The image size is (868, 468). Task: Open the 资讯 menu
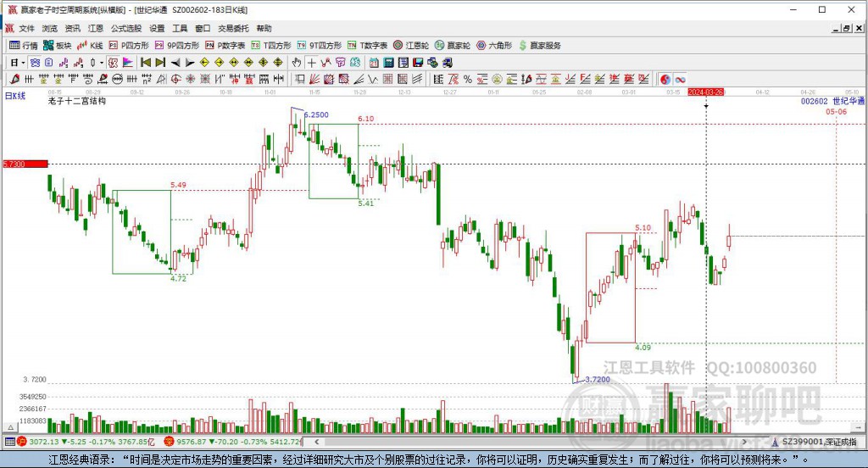point(73,28)
